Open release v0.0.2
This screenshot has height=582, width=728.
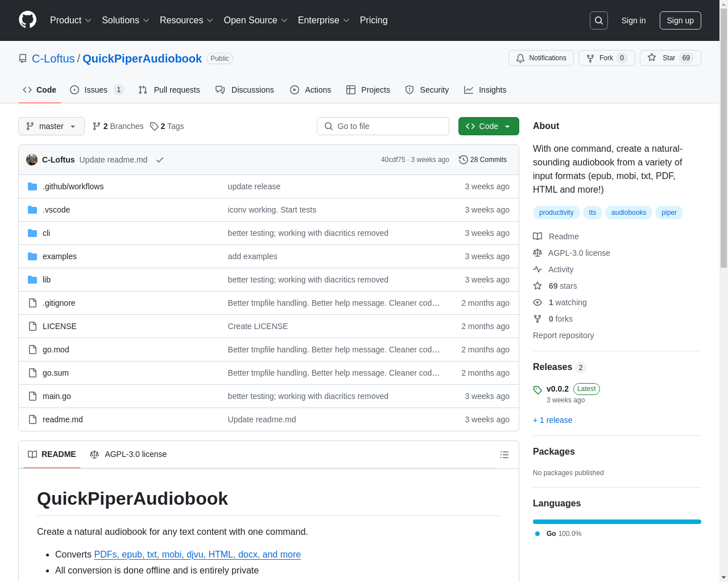pyautogui.click(x=557, y=389)
